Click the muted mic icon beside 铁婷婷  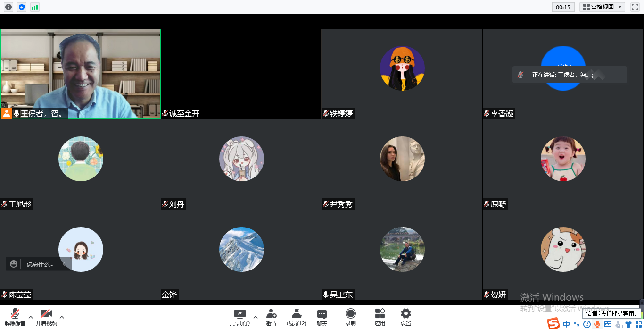tap(326, 113)
